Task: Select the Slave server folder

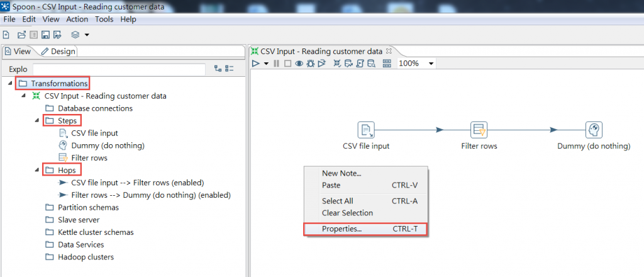Action: pos(72,220)
